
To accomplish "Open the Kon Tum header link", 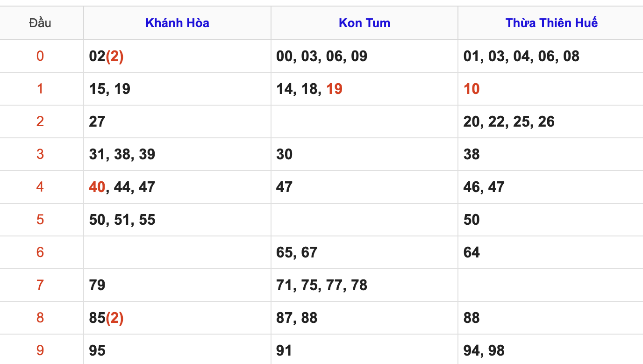I will (x=364, y=23).
